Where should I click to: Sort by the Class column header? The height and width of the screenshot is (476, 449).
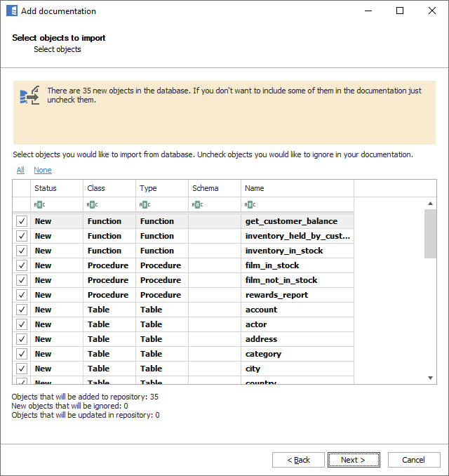click(109, 188)
